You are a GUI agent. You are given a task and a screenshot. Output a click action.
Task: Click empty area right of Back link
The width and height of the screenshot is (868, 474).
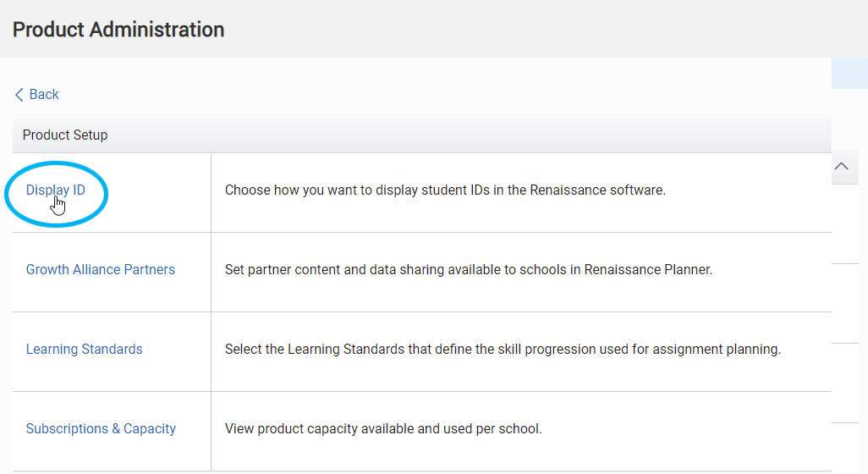point(442,95)
